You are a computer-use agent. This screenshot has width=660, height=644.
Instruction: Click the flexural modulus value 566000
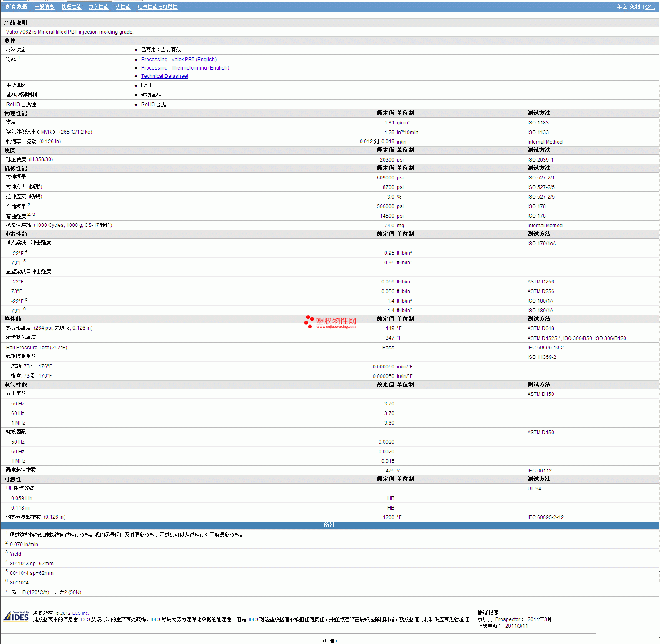pyautogui.click(x=386, y=206)
